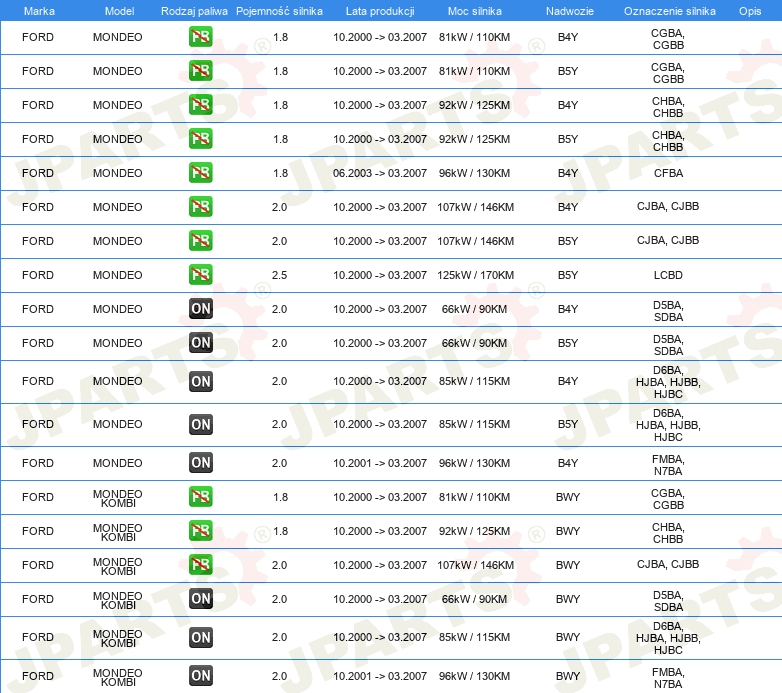This screenshot has height=693, width=782.
Task: Select the diesel ON icon in the 85kW B4Y row
Action: coord(200,381)
